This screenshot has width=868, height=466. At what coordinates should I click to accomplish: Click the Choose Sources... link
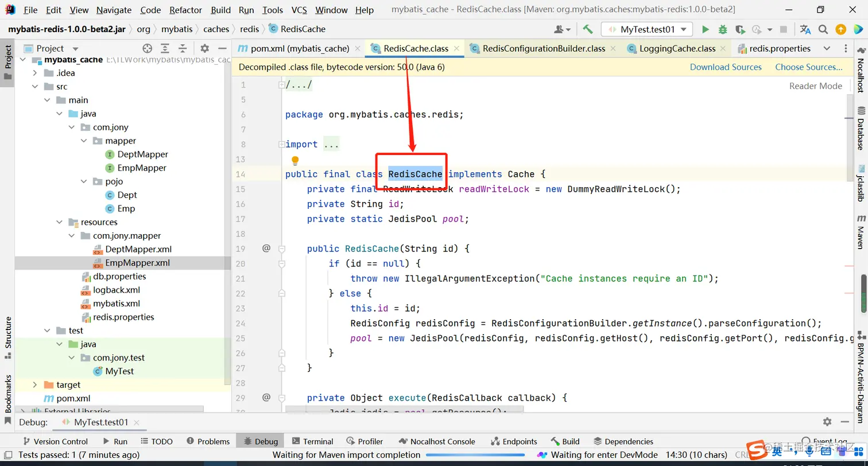coord(809,67)
